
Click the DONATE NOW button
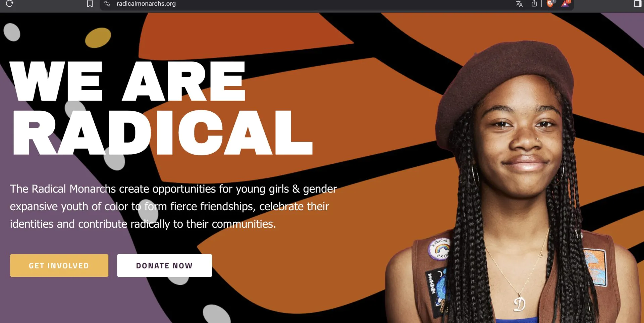164,266
